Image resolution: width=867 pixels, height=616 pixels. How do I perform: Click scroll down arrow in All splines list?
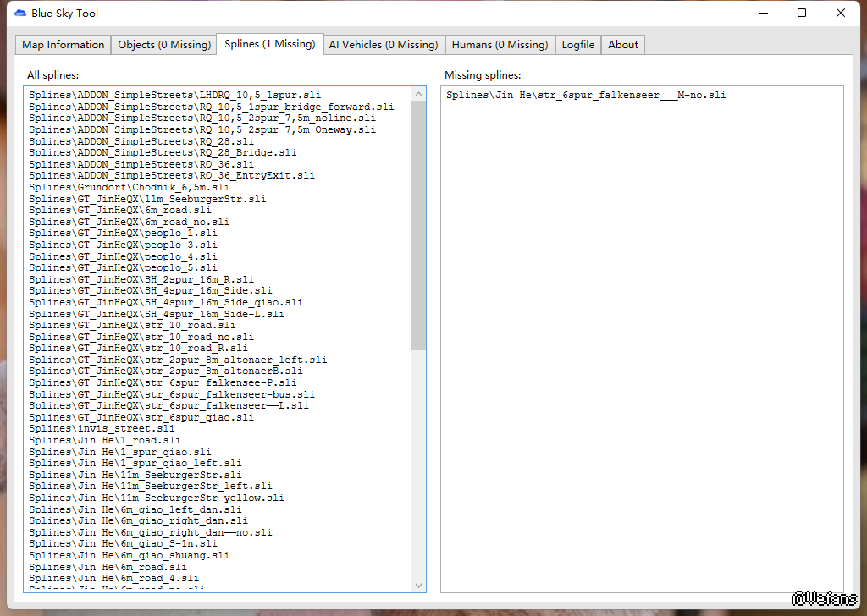click(418, 585)
